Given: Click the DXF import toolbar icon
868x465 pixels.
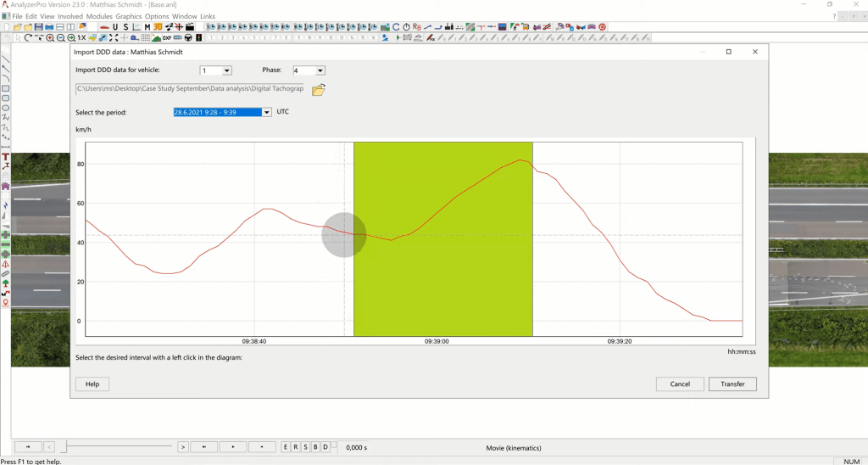Looking at the screenshot, I should (167, 38).
